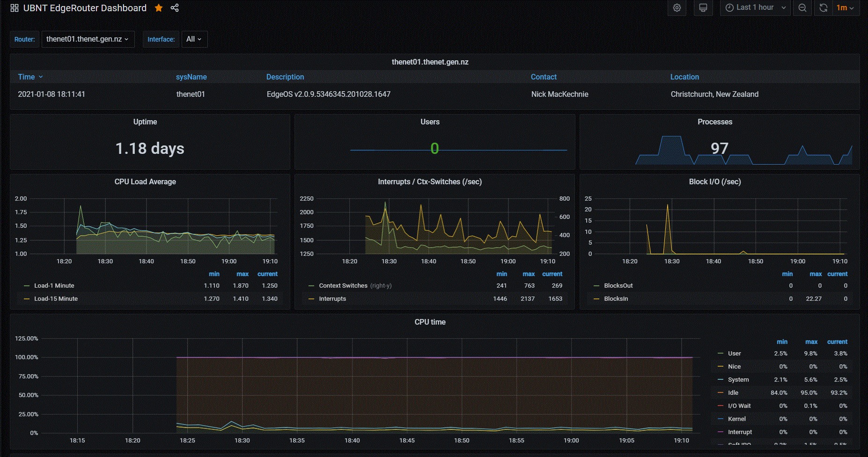Click the UBNT EdgeRouter Dashboard title
This screenshot has height=457, width=868.
pyautogui.click(x=85, y=8)
